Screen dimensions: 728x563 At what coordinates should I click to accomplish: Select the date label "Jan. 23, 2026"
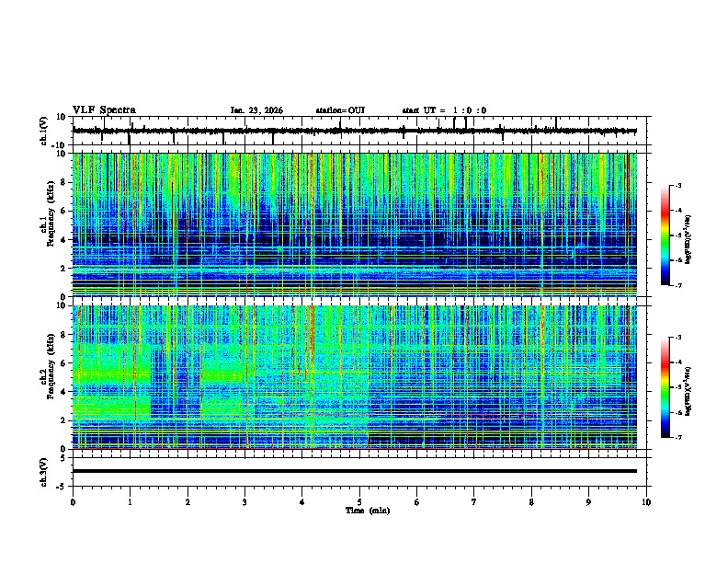(256, 110)
